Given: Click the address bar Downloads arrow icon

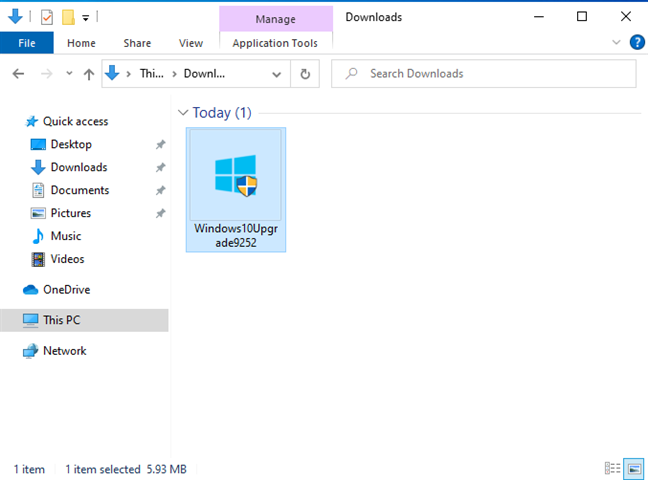Looking at the screenshot, I should pyautogui.click(x=112, y=73).
